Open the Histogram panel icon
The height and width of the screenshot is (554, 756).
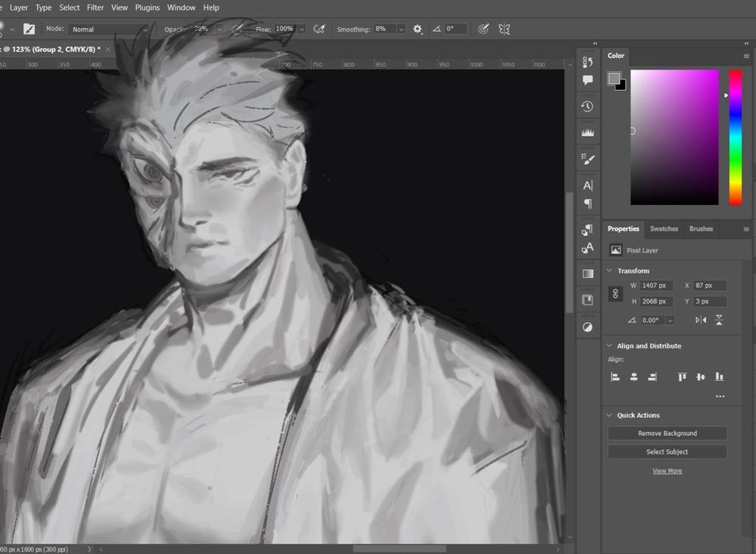tap(587, 132)
